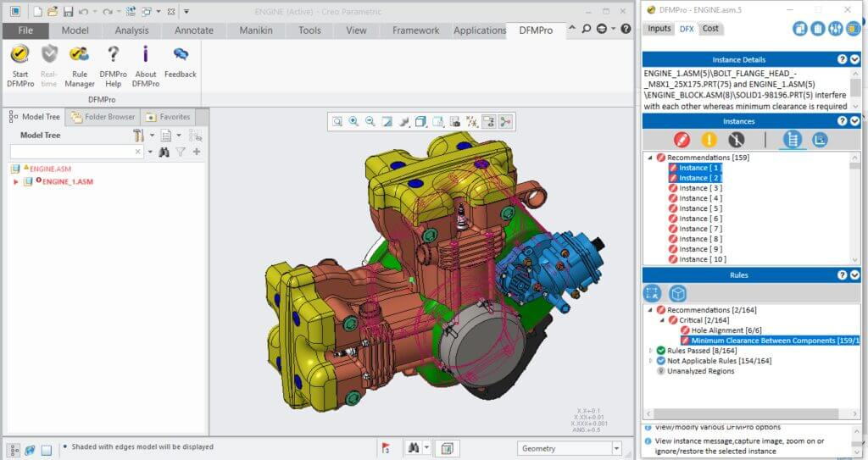Switch to the Analysis ribbon tab
Screen dimensions: 868x460
[131, 30]
